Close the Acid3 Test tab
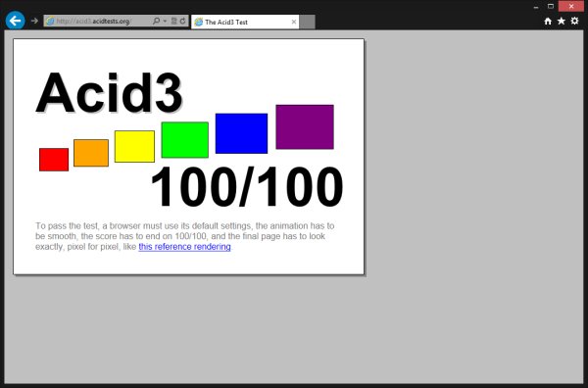Image resolution: width=588 pixels, height=388 pixels. tap(294, 22)
